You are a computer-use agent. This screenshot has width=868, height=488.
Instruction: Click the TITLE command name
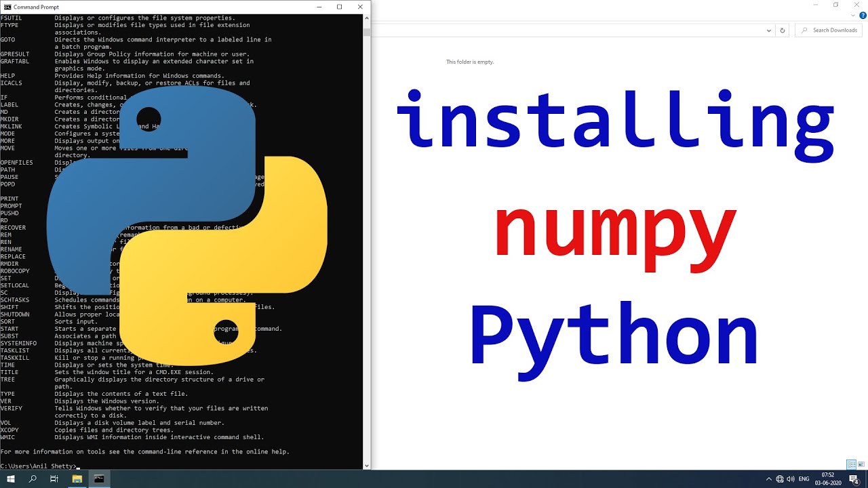pos(9,372)
